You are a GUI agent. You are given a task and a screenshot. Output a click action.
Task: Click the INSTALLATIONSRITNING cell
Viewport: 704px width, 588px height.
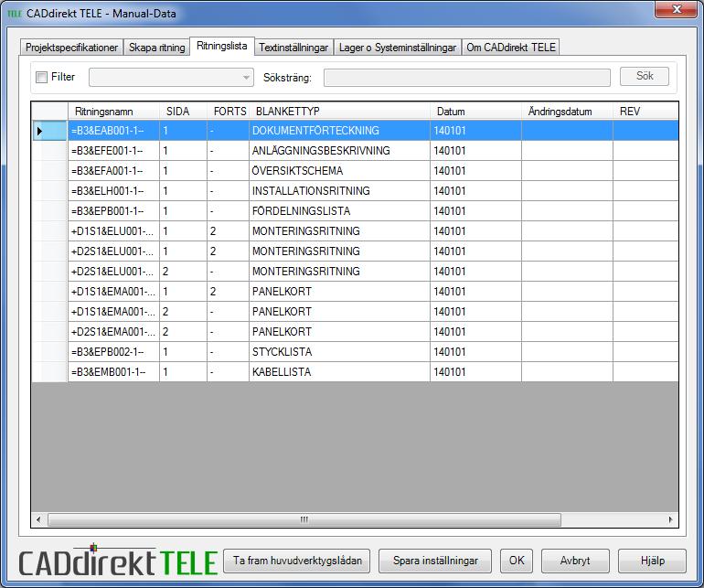coord(339,191)
